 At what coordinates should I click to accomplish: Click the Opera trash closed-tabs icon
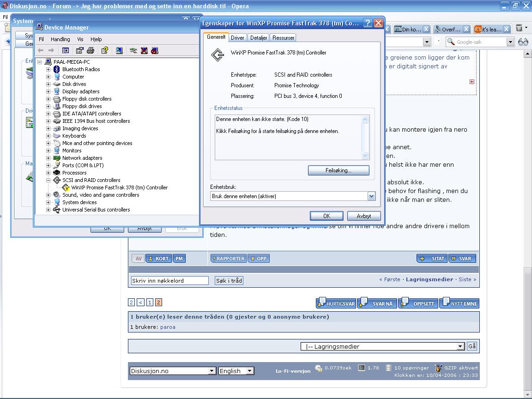(519, 28)
